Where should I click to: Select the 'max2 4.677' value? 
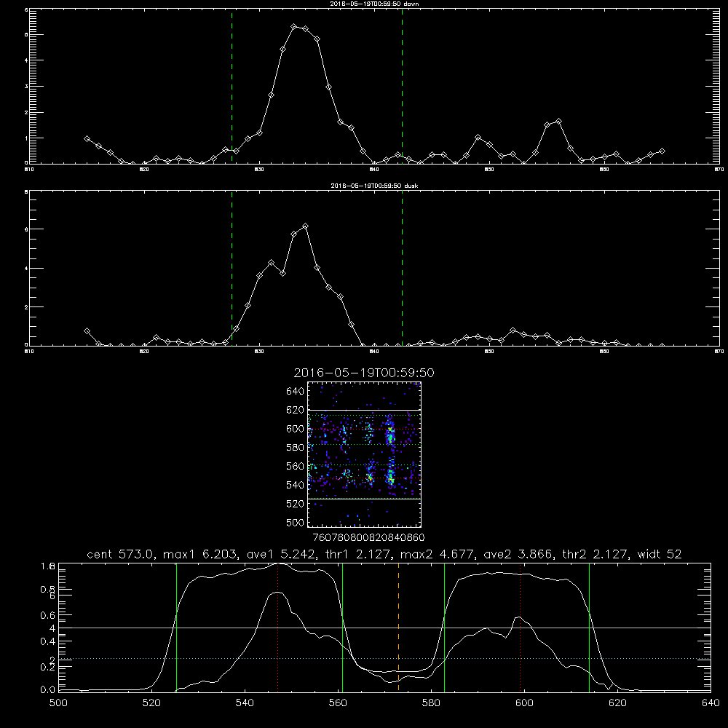[x=437, y=554]
